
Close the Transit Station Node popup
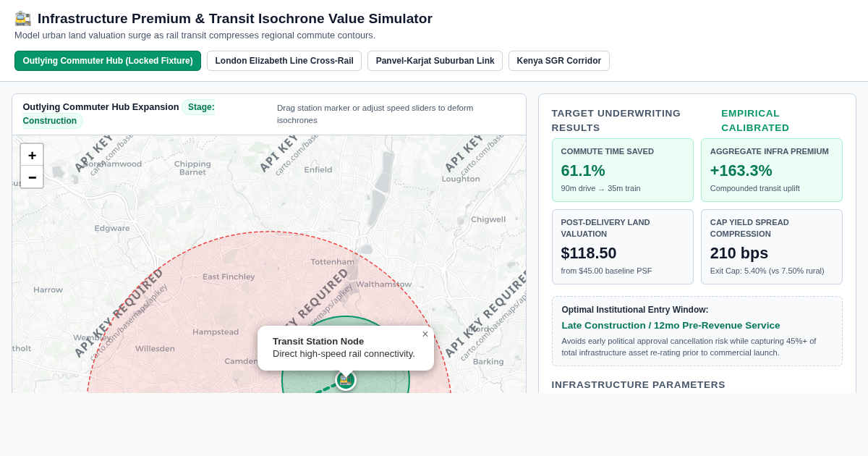tap(425, 334)
